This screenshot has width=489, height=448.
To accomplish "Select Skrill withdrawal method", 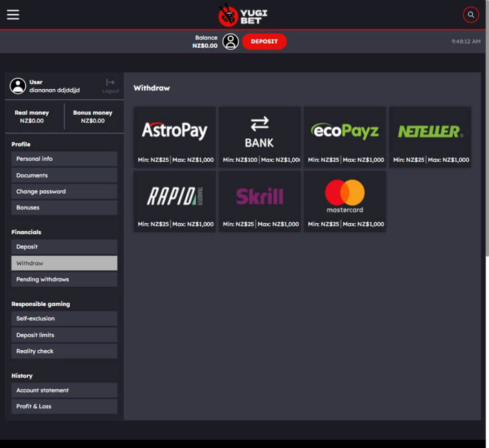I will 259,201.
